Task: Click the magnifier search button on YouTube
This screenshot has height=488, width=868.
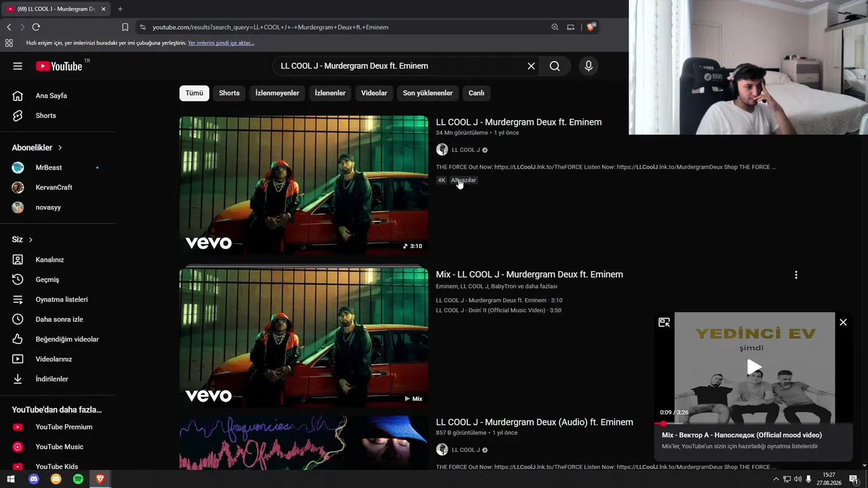Action: click(x=555, y=66)
